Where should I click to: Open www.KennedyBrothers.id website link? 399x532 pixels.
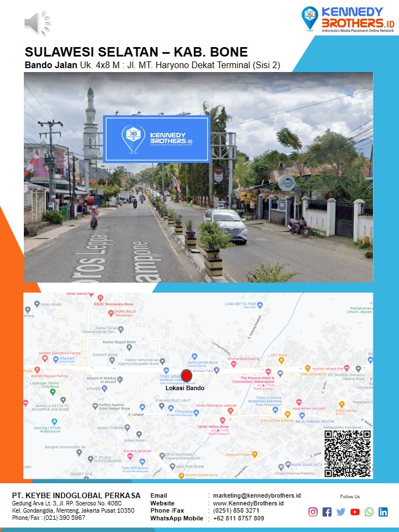click(x=248, y=503)
